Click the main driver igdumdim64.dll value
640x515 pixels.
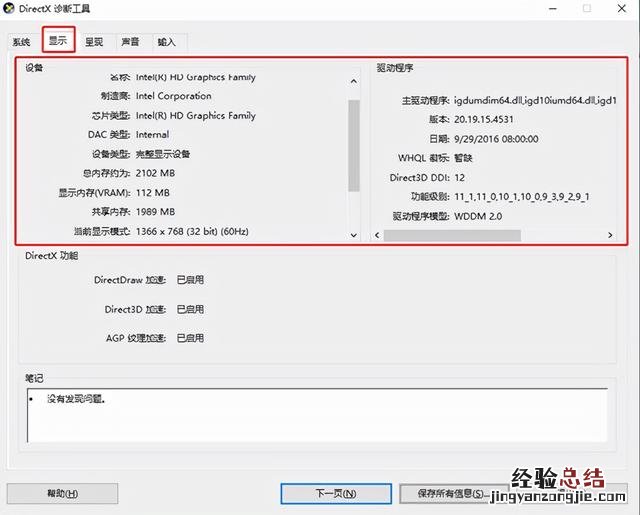coord(535,100)
